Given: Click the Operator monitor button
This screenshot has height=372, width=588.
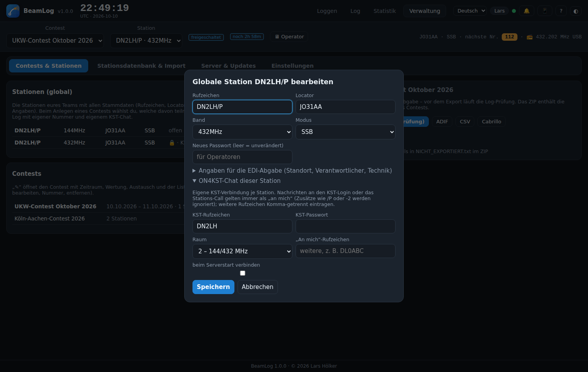Looking at the screenshot, I should pos(289,37).
